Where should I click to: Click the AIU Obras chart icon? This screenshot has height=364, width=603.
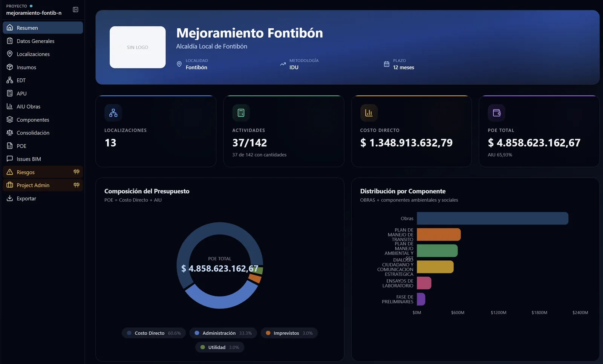[10, 106]
